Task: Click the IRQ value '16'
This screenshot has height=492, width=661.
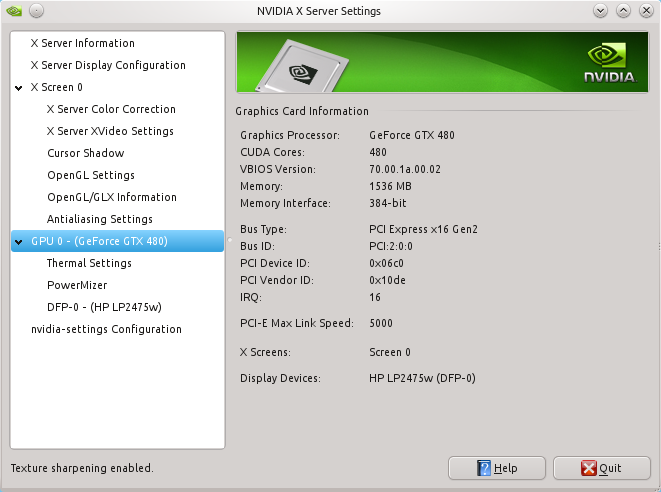Action: pyautogui.click(x=375, y=297)
